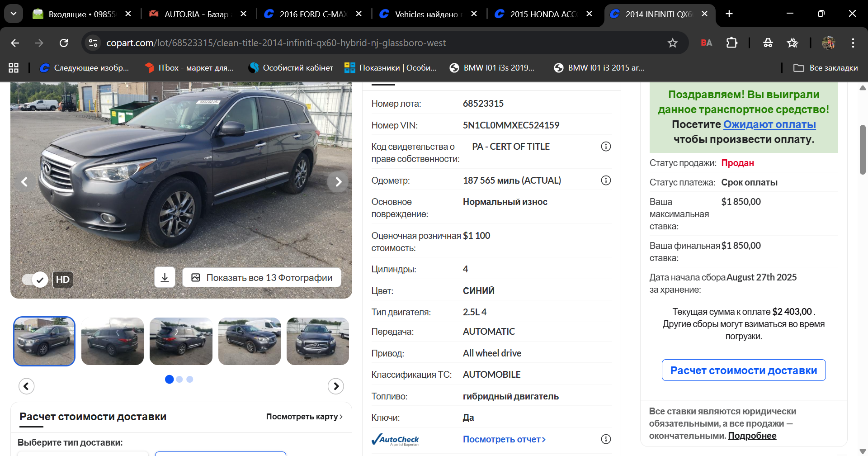Select the second carousel page dot

click(179, 380)
